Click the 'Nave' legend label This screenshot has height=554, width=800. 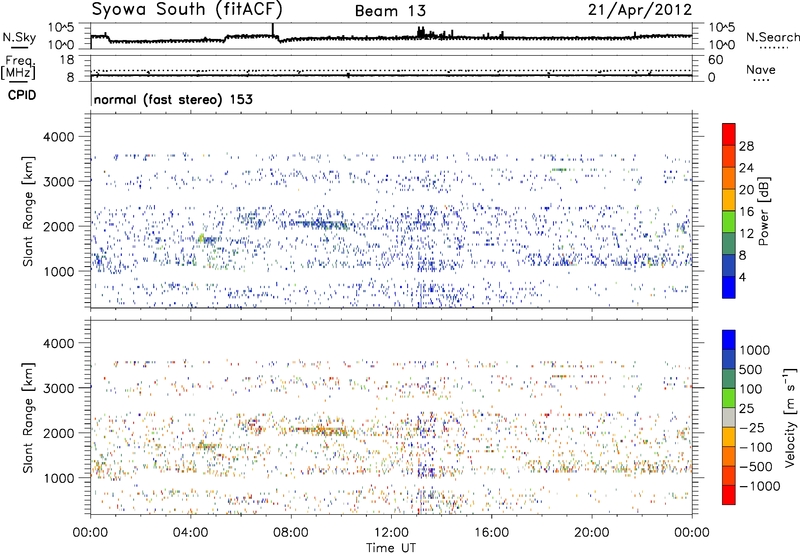[x=761, y=69]
